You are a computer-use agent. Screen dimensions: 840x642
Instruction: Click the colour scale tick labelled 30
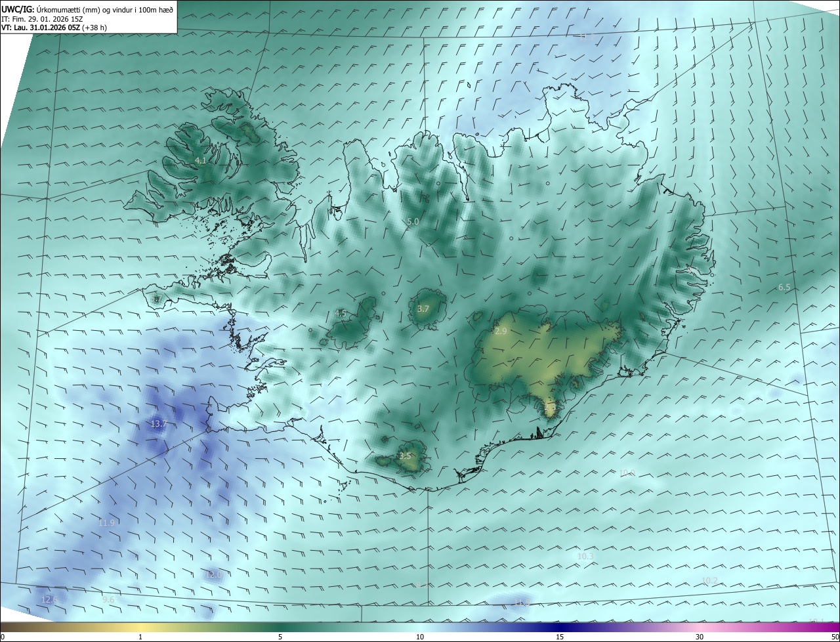click(x=700, y=637)
